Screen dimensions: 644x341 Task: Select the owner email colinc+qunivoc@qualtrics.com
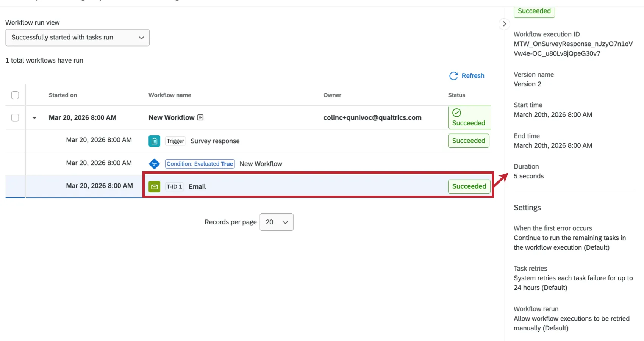coord(372,117)
